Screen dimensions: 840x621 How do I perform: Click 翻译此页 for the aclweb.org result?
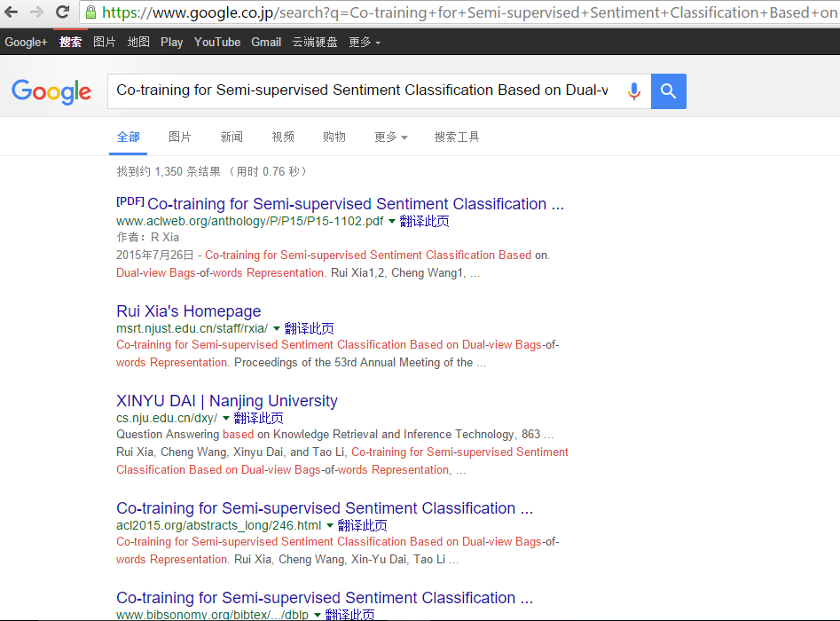point(424,221)
